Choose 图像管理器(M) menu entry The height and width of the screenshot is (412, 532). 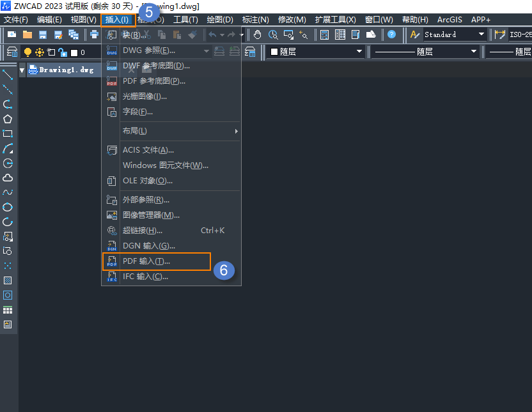(x=172, y=215)
